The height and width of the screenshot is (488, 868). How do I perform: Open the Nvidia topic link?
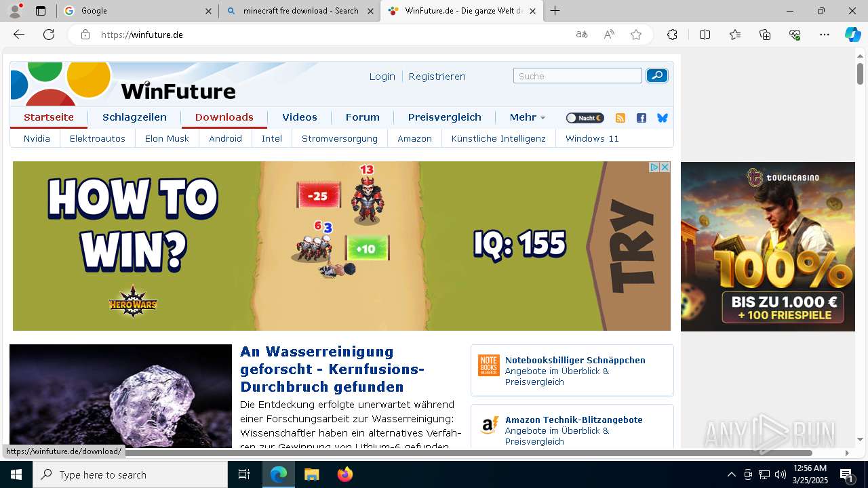point(37,138)
